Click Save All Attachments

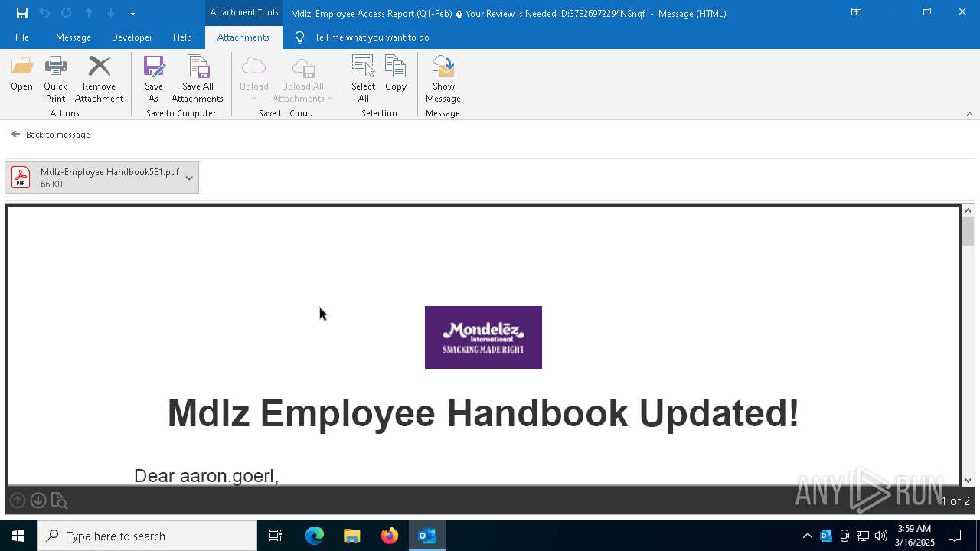[x=198, y=80]
